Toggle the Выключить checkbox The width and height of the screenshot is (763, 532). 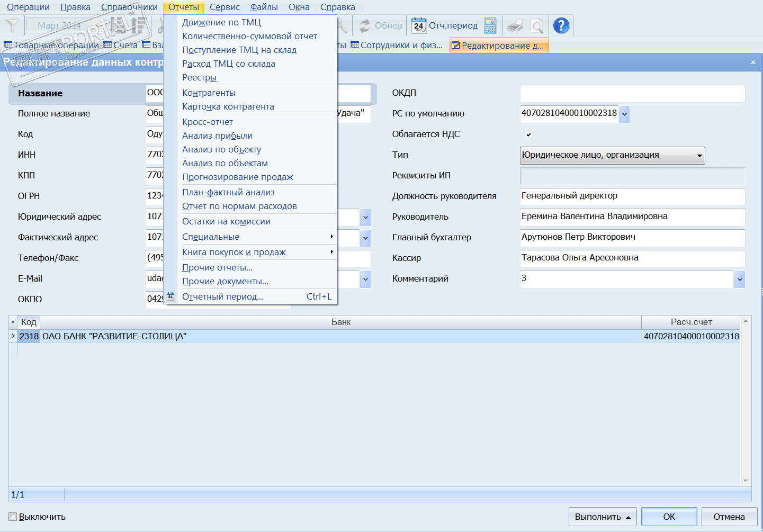(x=13, y=517)
